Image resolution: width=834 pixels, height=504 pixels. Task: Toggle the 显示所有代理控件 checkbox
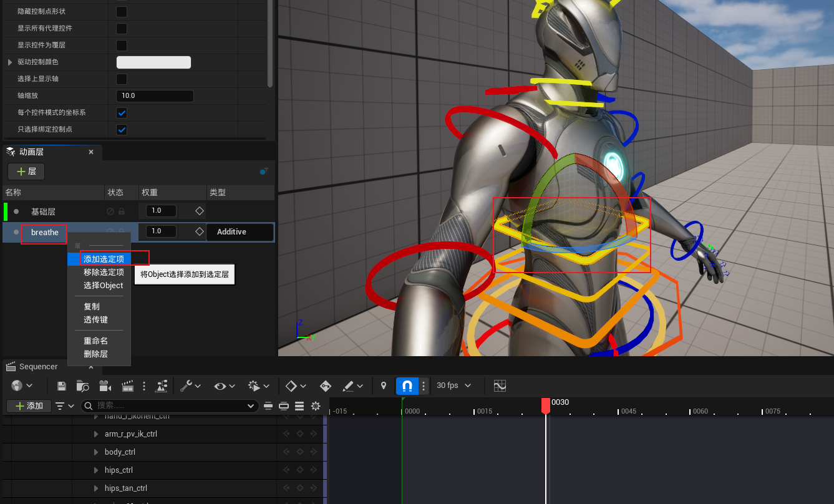122,29
